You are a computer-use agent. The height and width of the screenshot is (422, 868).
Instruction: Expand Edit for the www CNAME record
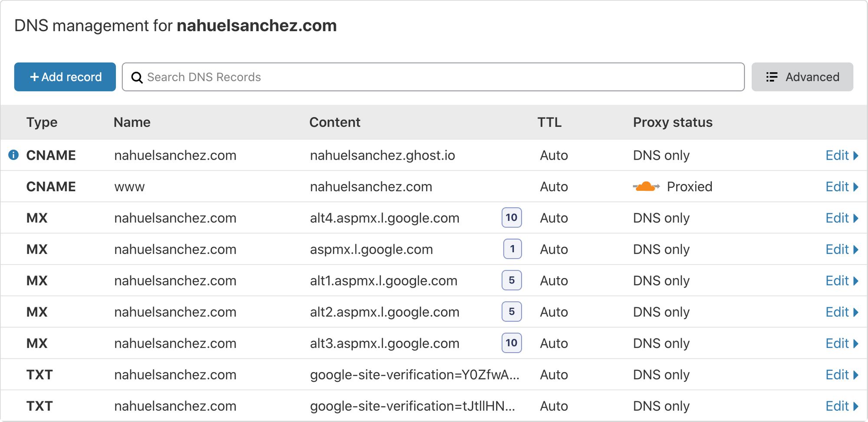841,186
